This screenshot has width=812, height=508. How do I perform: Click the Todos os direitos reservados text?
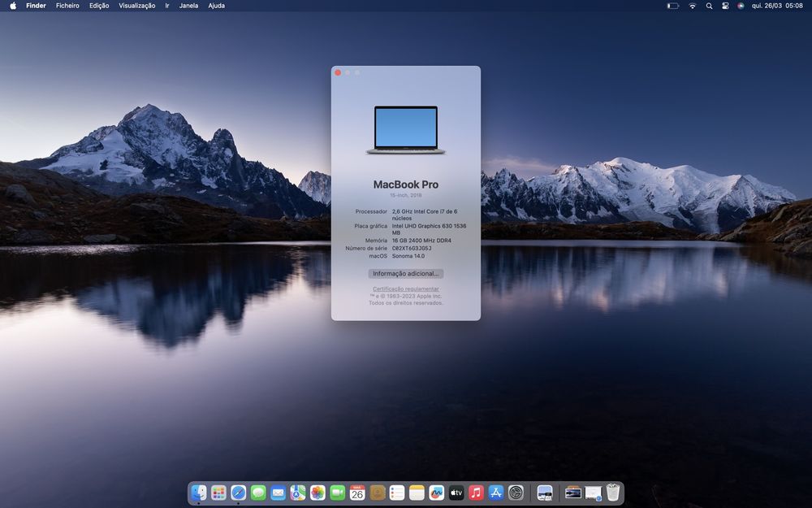(406, 302)
